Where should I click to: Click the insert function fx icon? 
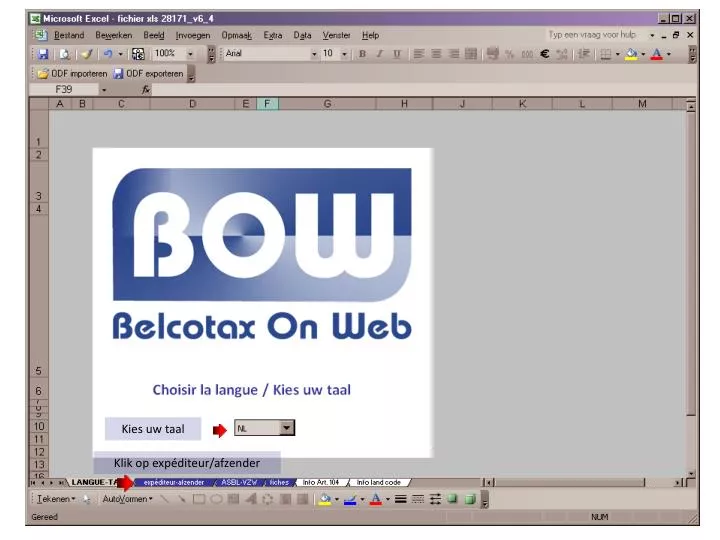click(146, 90)
